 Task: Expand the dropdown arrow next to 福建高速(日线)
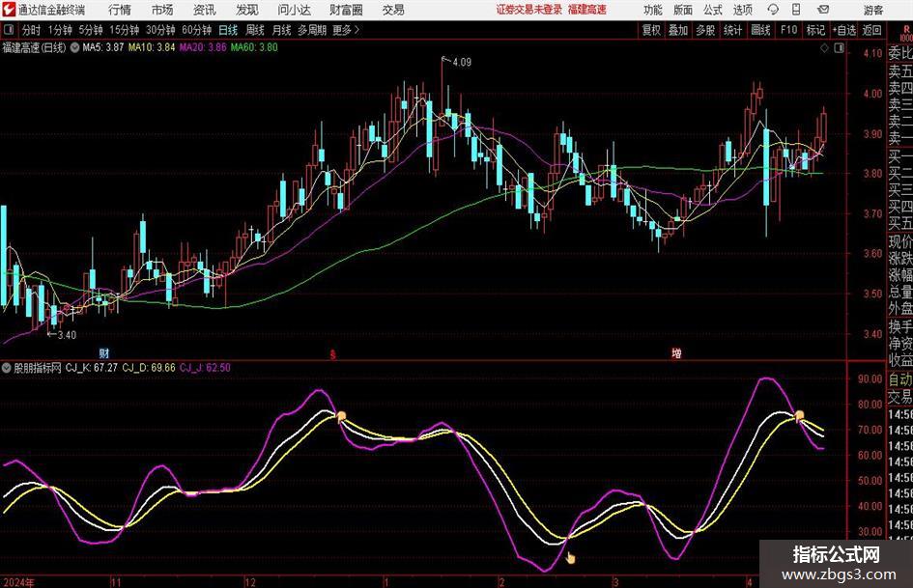coord(74,47)
